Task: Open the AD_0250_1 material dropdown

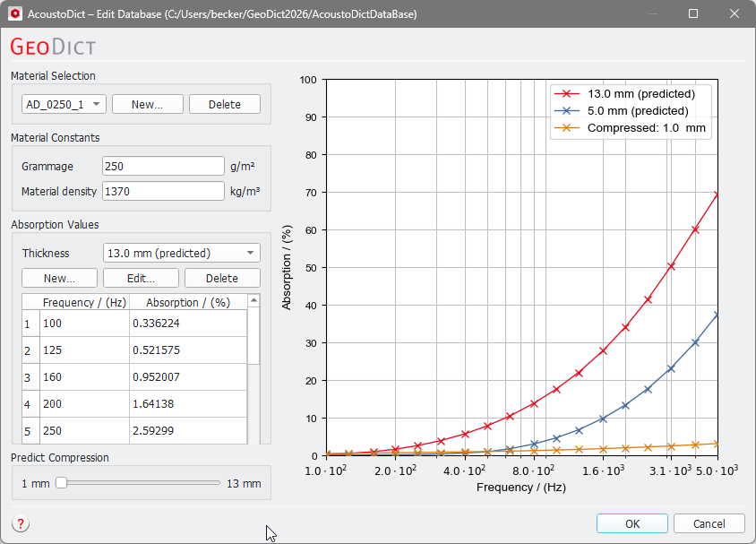Action: click(64, 104)
